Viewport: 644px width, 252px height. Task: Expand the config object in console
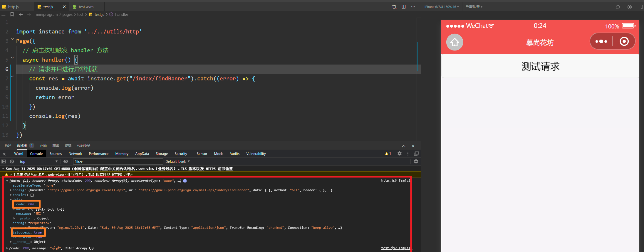click(x=11, y=190)
